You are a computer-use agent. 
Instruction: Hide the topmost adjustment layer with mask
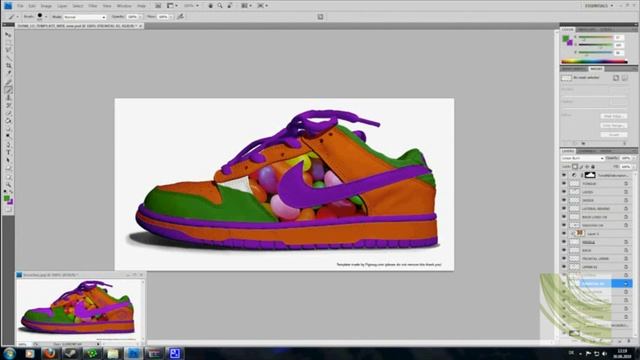(564, 175)
